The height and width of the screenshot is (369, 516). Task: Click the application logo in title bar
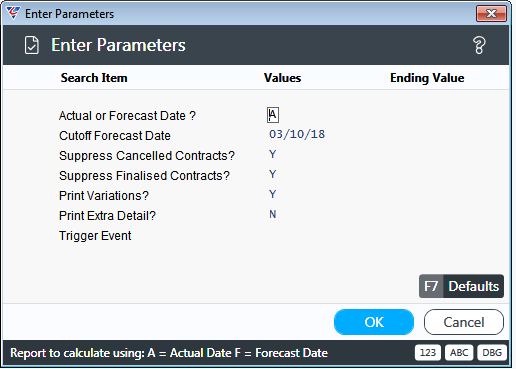click(x=13, y=13)
